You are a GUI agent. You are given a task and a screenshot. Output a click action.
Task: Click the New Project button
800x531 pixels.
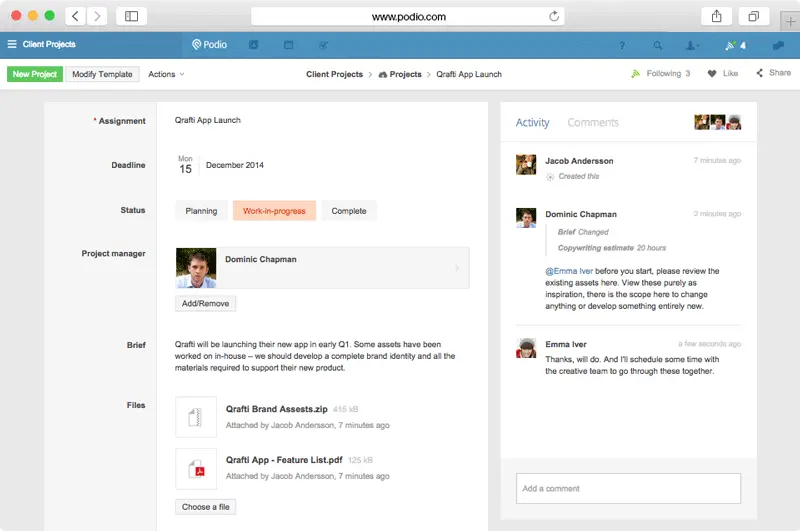tap(35, 74)
